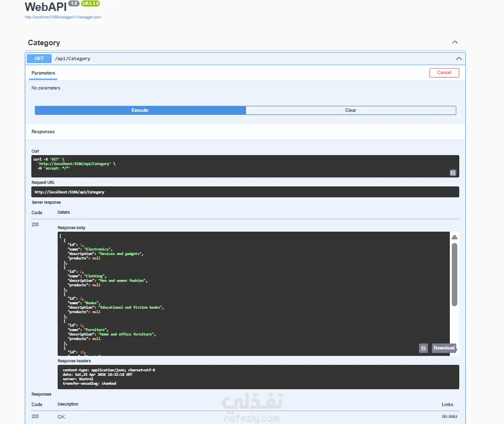Select the Parameters tab
Viewport: 504px width, 424px height.
[43, 73]
